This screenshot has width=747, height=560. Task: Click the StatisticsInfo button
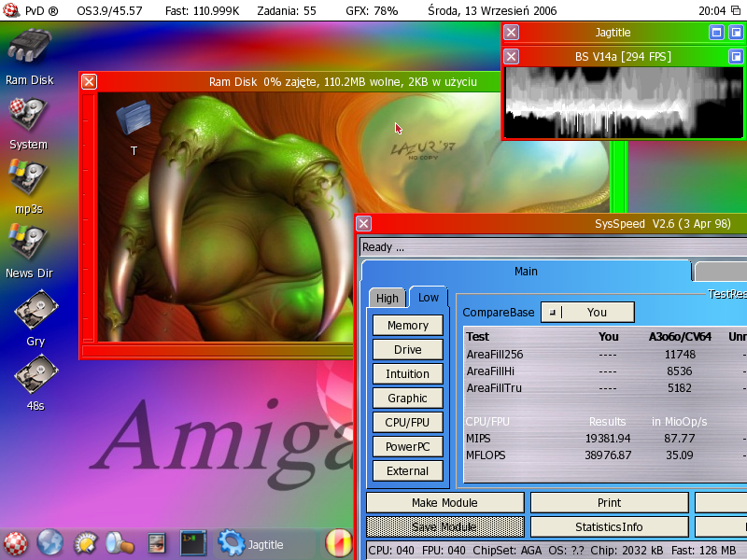pyautogui.click(x=610, y=527)
